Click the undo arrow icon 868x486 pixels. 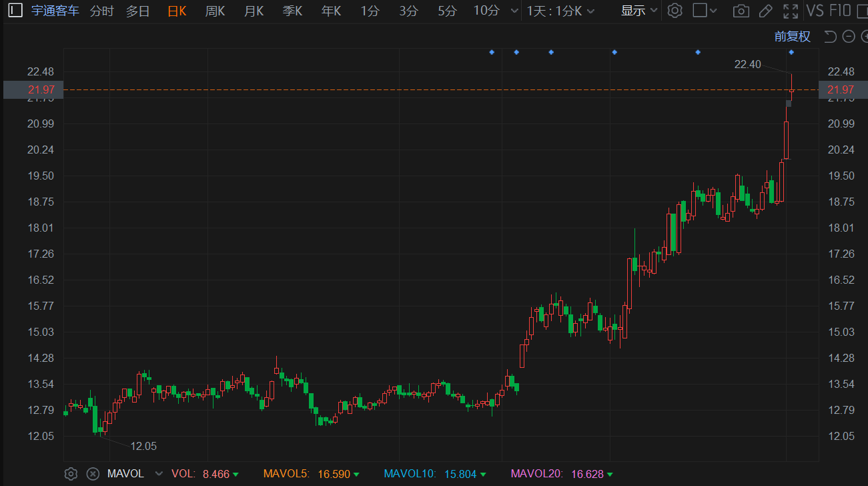tap(830, 37)
